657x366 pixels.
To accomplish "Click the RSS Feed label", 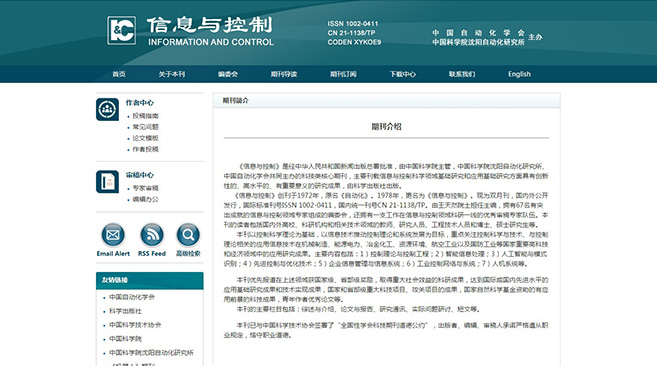I will (x=152, y=254).
